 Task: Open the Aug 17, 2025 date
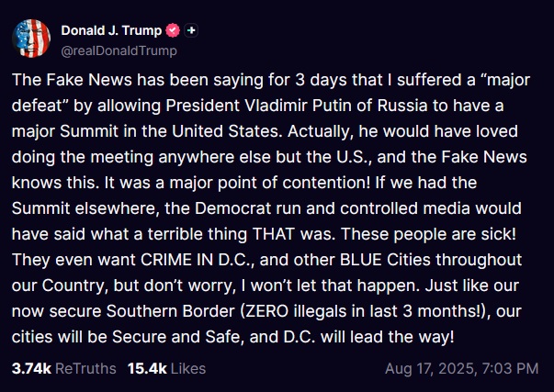click(429, 369)
